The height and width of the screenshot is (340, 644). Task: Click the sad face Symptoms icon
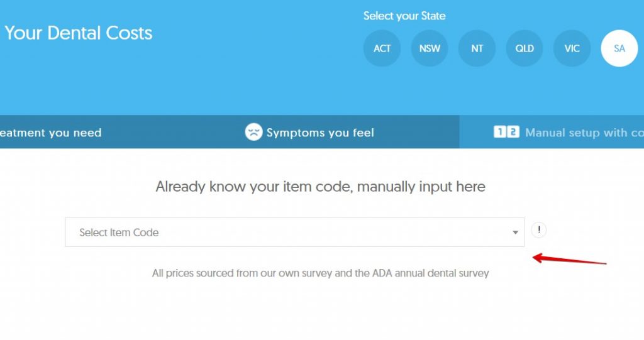[253, 132]
